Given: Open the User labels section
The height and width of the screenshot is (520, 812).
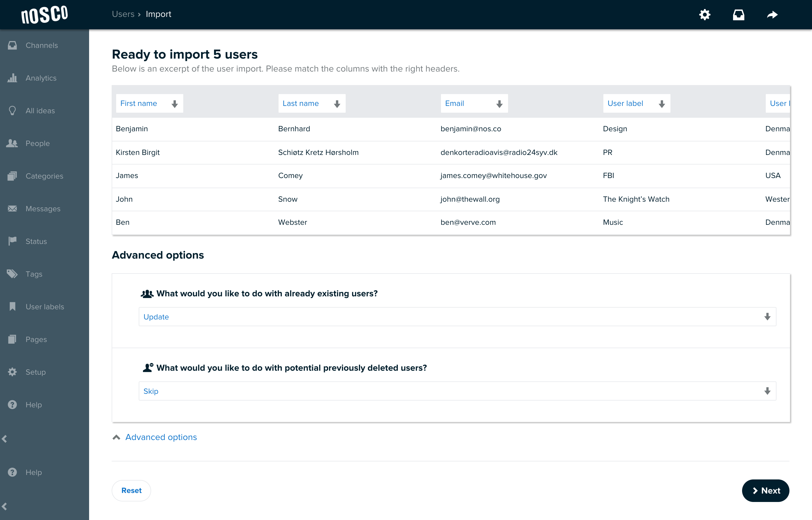Looking at the screenshot, I should (x=45, y=306).
